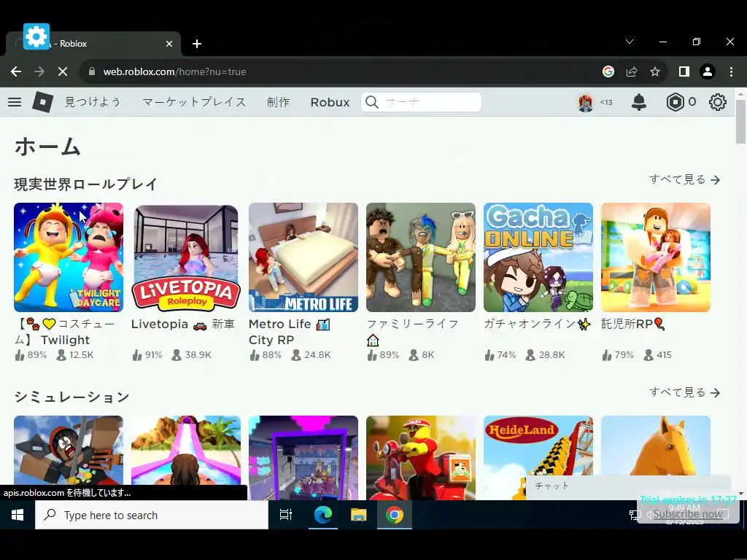Close the Roblox browser tab
The height and width of the screenshot is (560, 747).
169,44
